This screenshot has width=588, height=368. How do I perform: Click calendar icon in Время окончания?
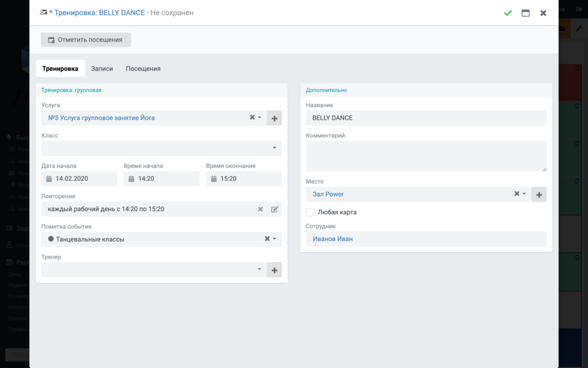[214, 179]
